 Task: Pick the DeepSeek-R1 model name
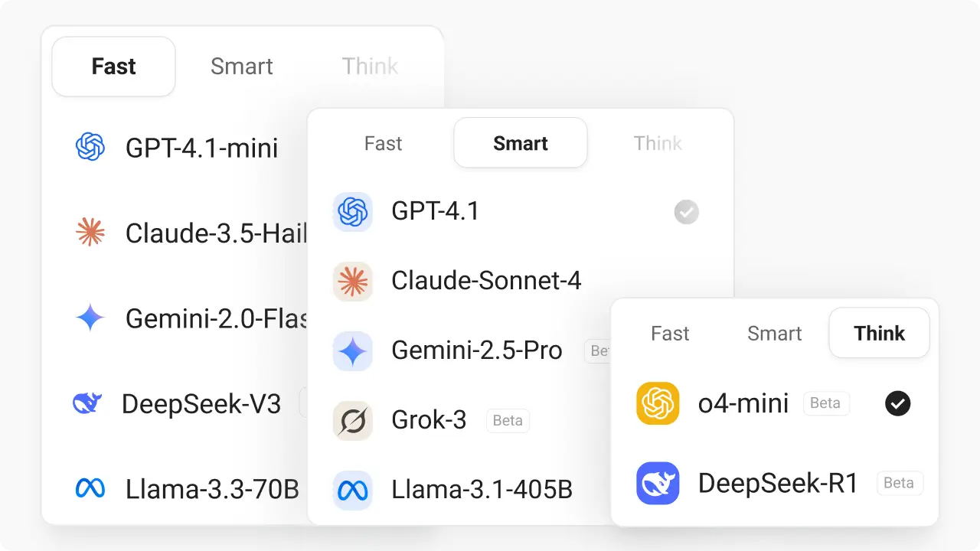[x=779, y=484]
